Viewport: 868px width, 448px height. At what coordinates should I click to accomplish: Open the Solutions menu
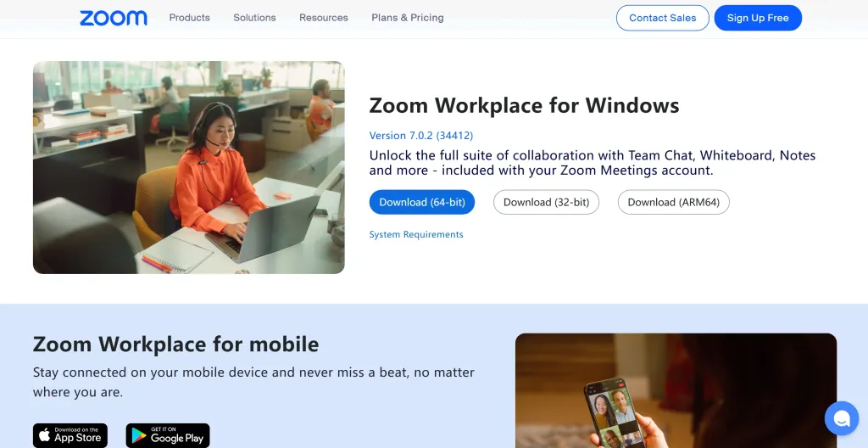point(254,18)
